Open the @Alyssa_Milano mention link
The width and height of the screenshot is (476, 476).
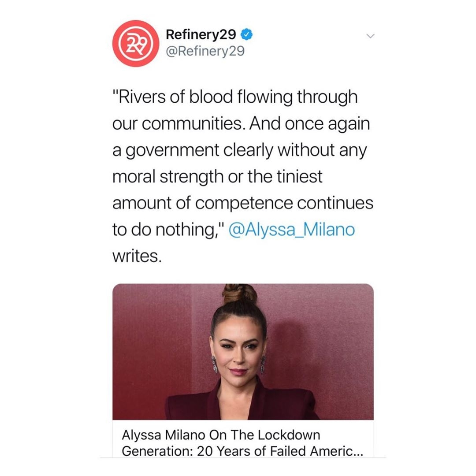(x=291, y=230)
